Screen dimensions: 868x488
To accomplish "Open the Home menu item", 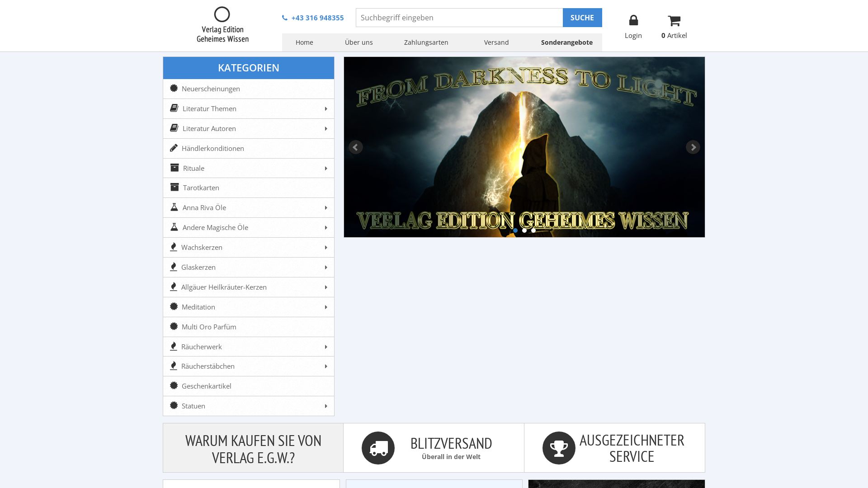I will pyautogui.click(x=304, y=42).
